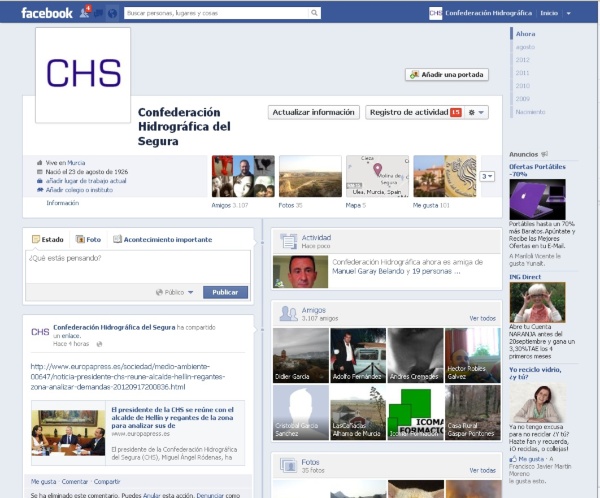Click the Inicio link
This screenshot has height=498, width=600.
[x=549, y=13]
